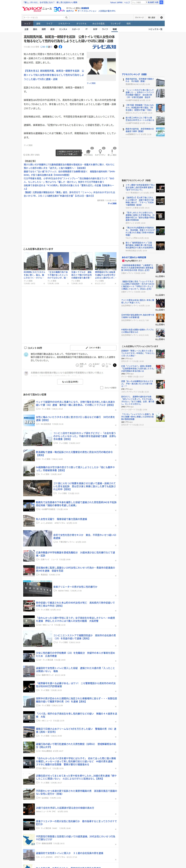The width and height of the screenshot is (186, 868).
Task: Open 購入履歴 link
Action: [x=152, y=18]
